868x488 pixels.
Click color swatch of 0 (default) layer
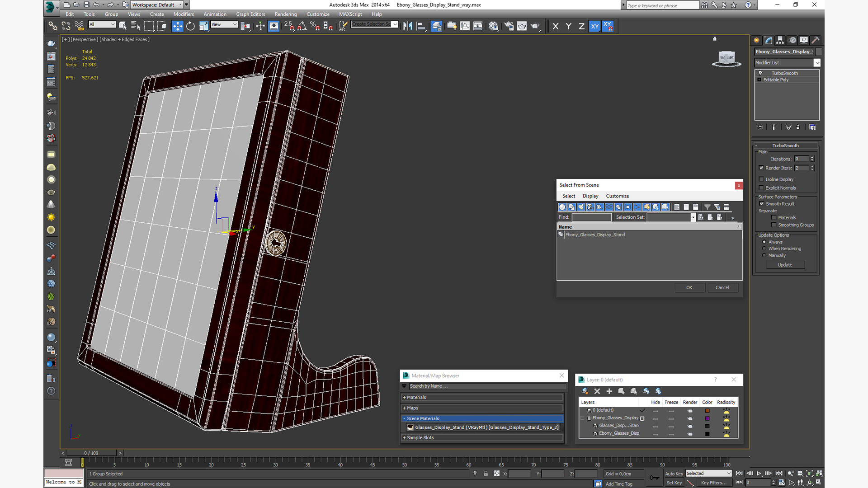708,411
